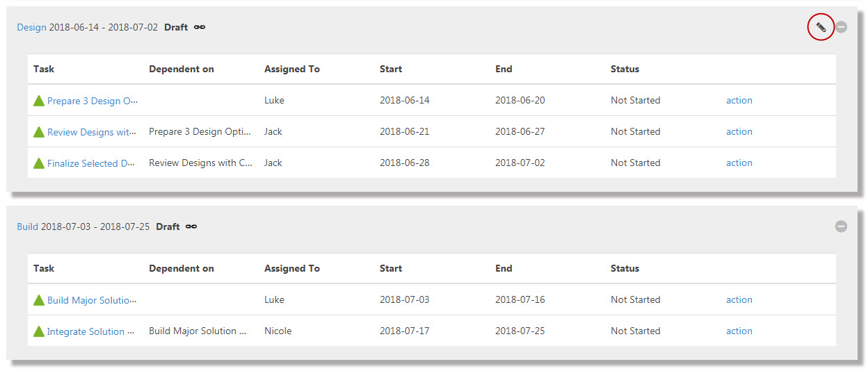Open action menu for Luke's 2018-06-14 task
Image resolution: width=868 pixels, height=371 pixels.
(739, 100)
